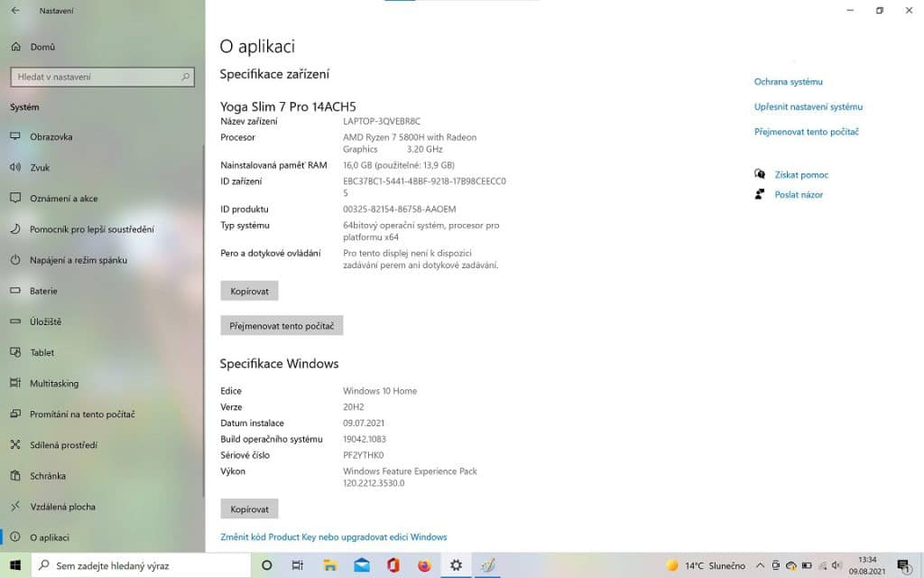
Task: Open the paint app icon on the taskbar
Action: 487,565
